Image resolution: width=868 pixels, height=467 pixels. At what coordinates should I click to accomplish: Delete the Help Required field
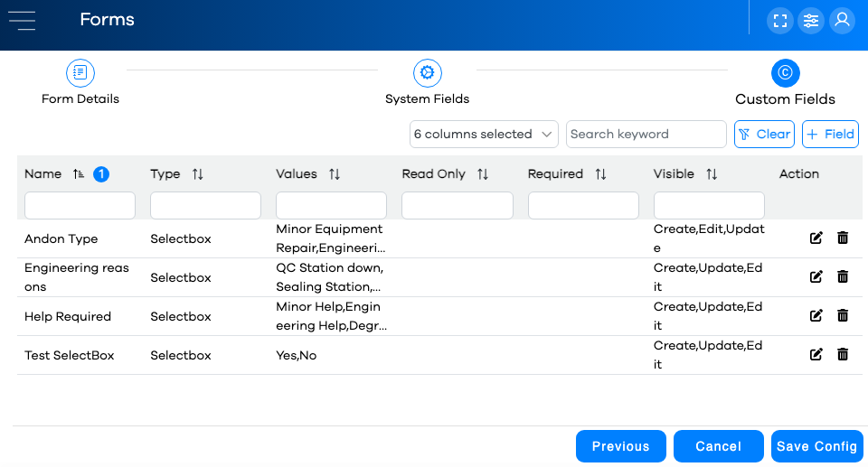[x=843, y=315]
